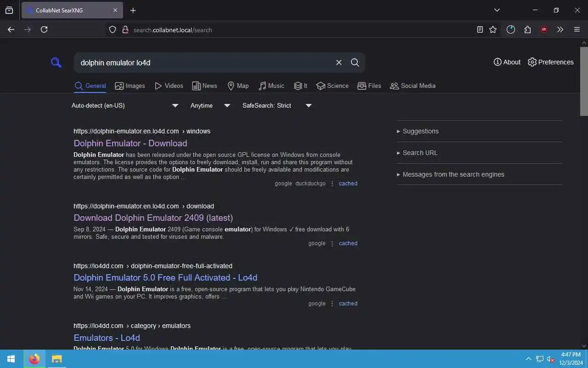
Task: Open the Auto-detect (en-US) language dropdown
Action: pyautogui.click(x=125, y=105)
